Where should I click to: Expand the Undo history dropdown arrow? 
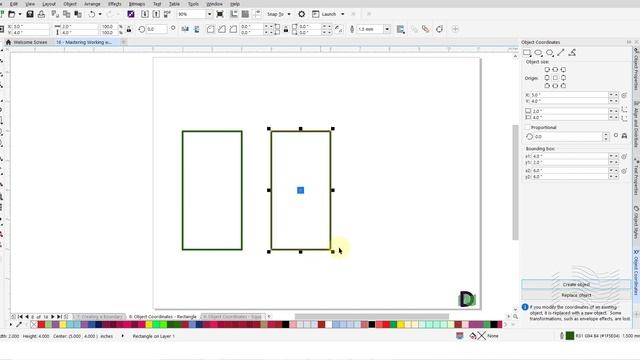(x=100, y=14)
